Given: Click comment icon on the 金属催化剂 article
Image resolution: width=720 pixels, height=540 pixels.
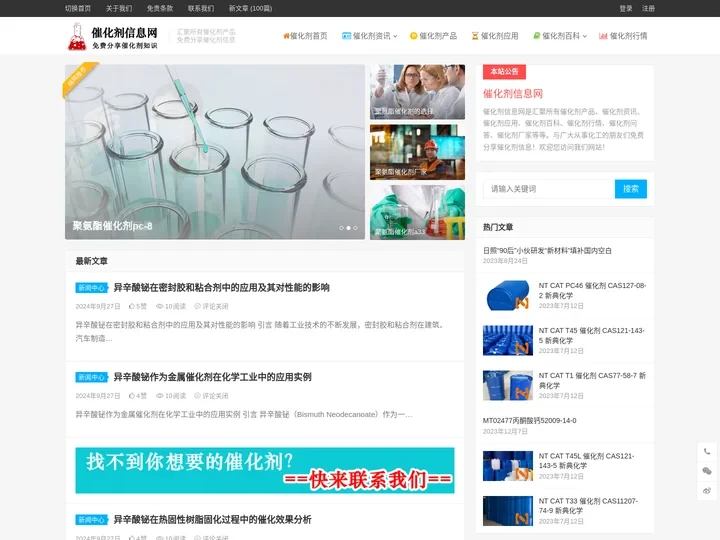Looking at the screenshot, I should (x=197, y=396).
